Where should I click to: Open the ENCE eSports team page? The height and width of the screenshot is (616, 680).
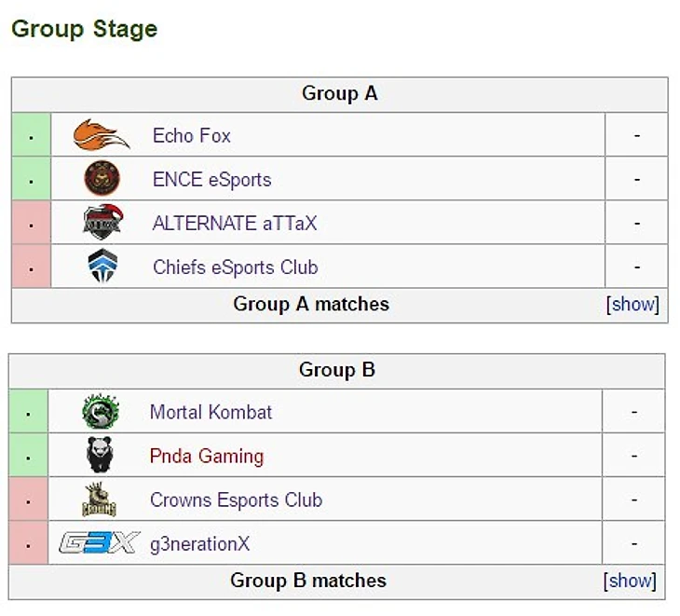click(x=211, y=180)
